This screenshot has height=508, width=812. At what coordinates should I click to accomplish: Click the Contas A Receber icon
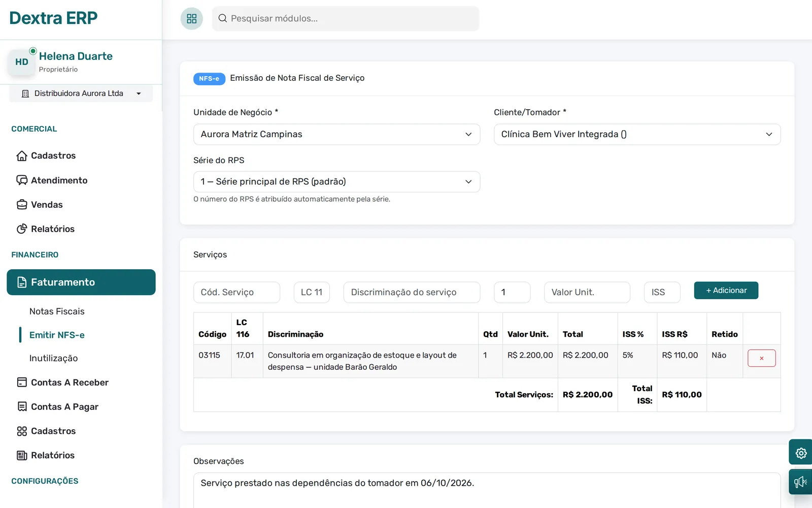click(x=22, y=383)
